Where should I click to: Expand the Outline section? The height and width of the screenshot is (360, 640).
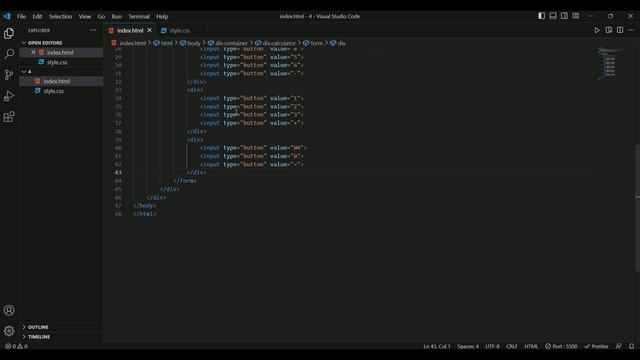pyautogui.click(x=38, y=327)
